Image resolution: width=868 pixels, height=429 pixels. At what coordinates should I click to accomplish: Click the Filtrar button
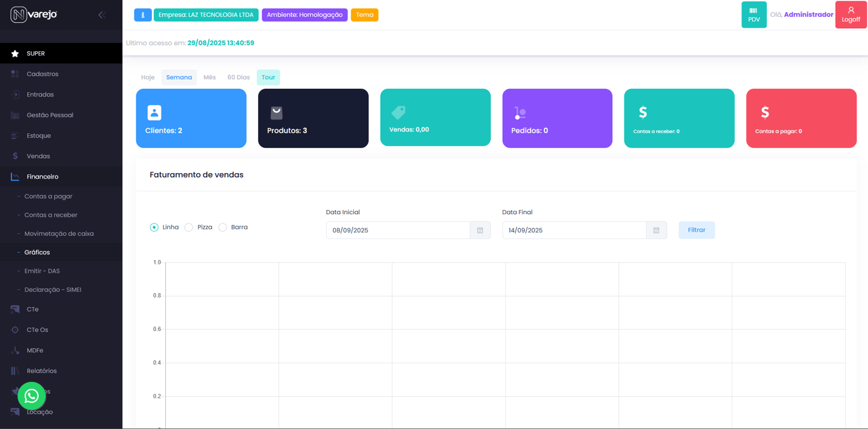click(697, 230)
